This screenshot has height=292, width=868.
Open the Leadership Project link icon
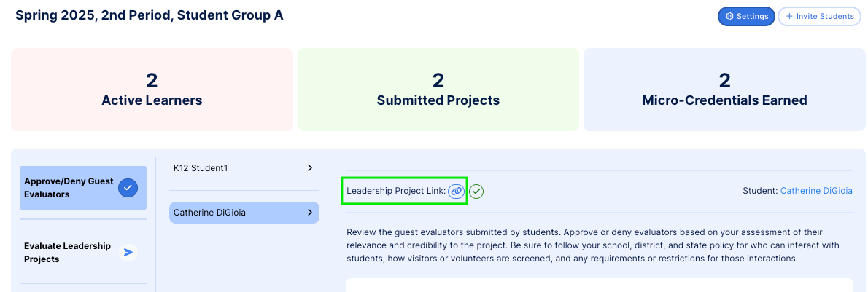coord(456,191)
